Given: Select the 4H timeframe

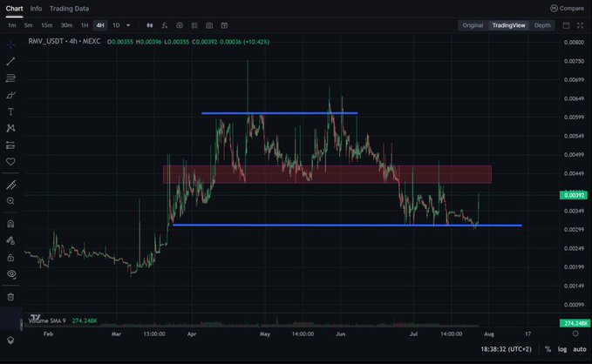Looking at the screenshot, I should 100,25.
